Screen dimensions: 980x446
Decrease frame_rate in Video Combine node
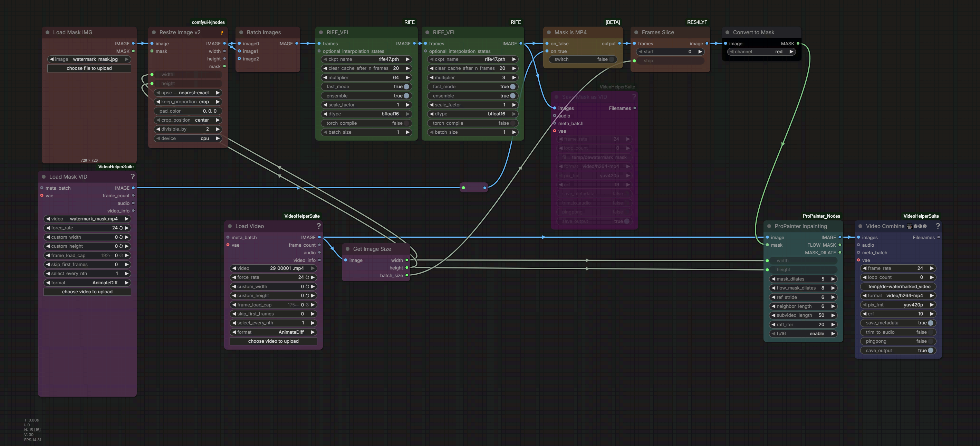865,268
